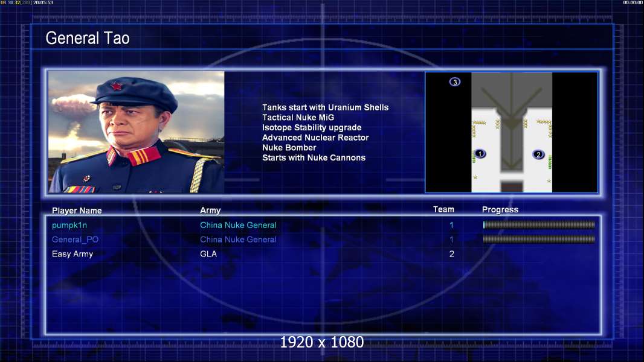Click player name 'pumpk1n'
This screenshot has width=644, height=362.
click(x=69, y=225)
